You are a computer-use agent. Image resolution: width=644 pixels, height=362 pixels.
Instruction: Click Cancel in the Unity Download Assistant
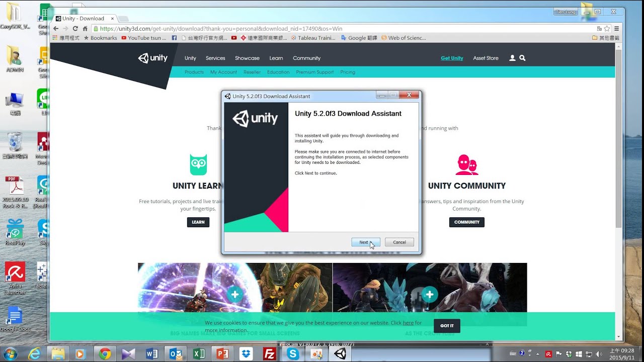pos(399,242)
